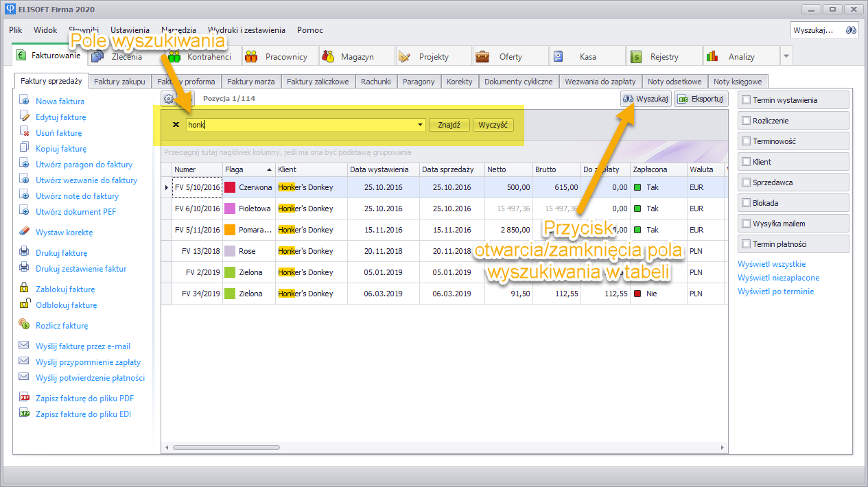Open the Pracownicy module tab
This screenshot has height=487, width=868.
tap(279, 56)
